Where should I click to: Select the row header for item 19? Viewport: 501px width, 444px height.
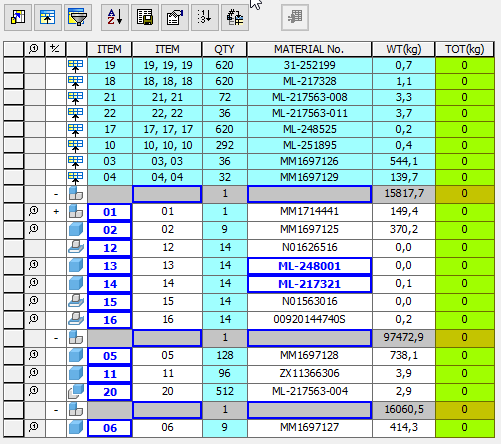pyautogui.click(x=14, y=65)
